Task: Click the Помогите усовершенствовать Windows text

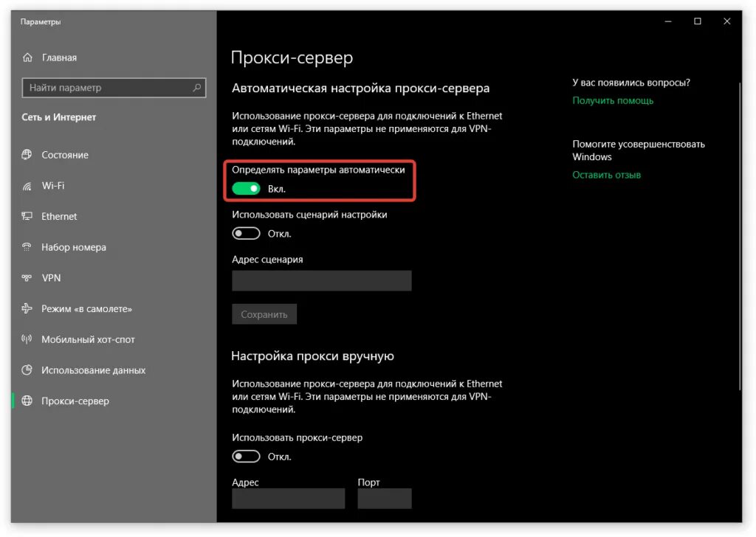Action: pyautogui.click(x=639, y=150)
